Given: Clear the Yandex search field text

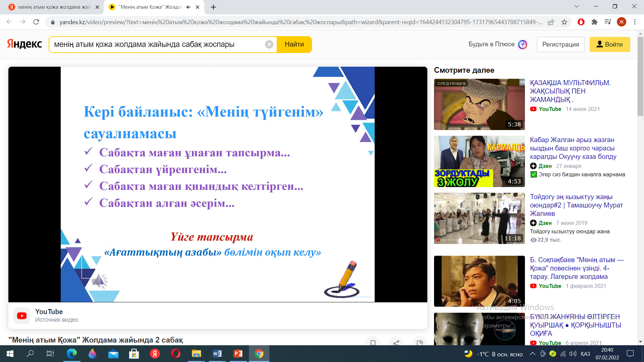Looking at the screenshot, I should pos(269,45).
